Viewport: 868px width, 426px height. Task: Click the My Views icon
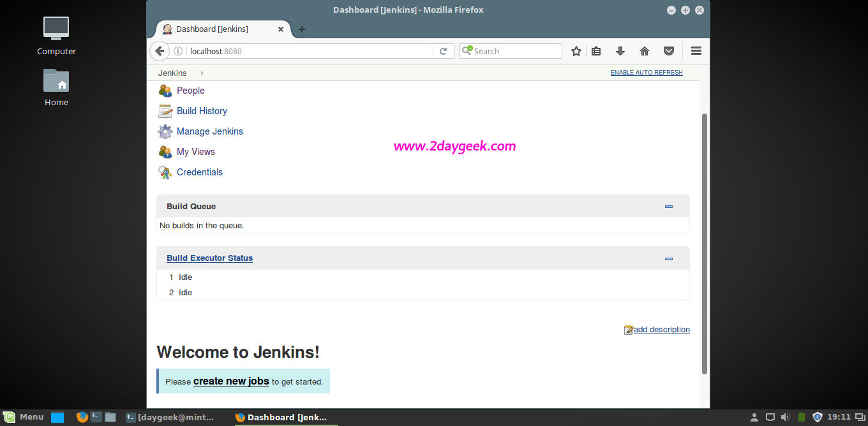tap(165, 152)
